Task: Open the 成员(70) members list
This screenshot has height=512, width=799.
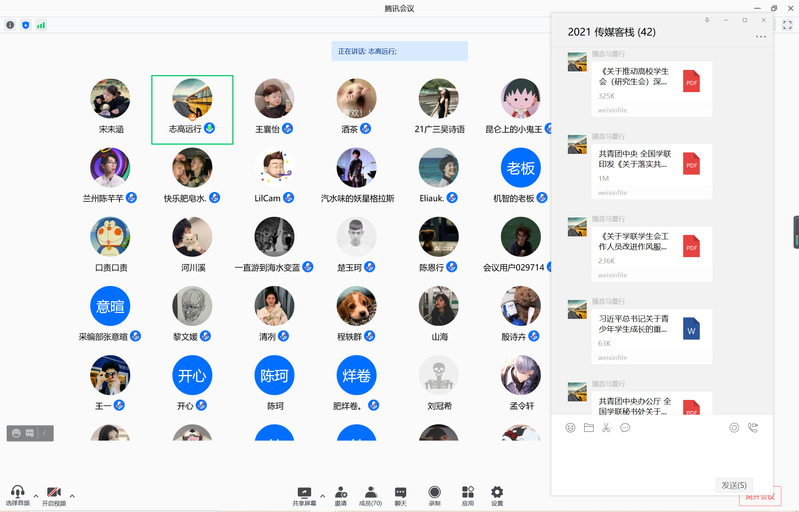Action: (x=370, y=493)
